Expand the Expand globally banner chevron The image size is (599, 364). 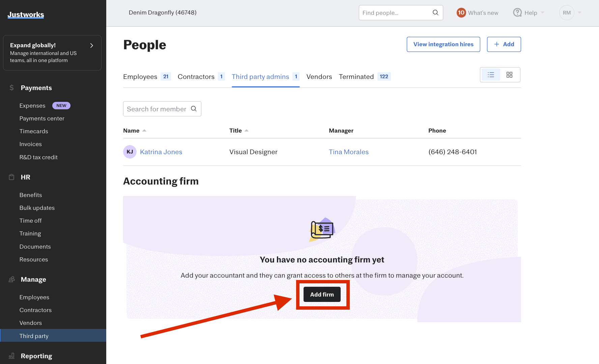tap(91, 46)
